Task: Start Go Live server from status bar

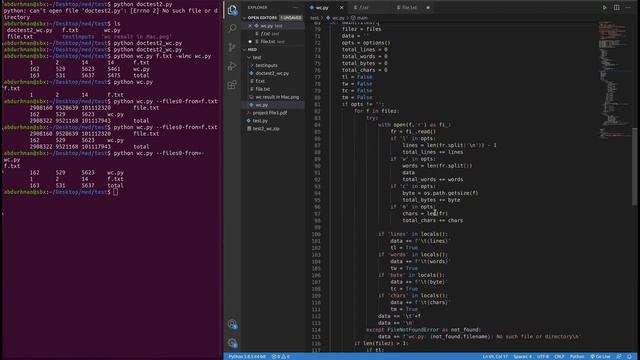Action: tap(600, 357)
